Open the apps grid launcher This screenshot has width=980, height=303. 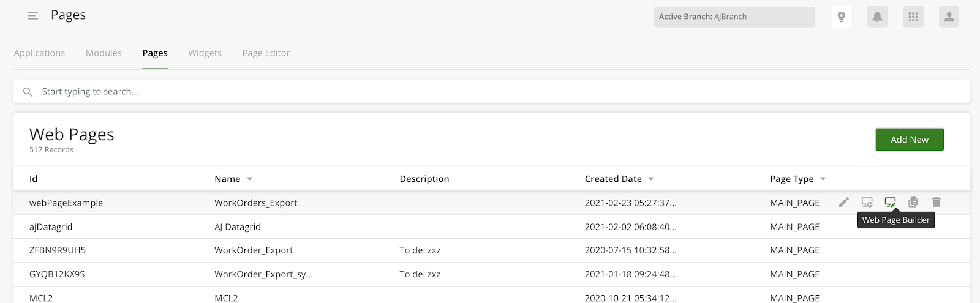pos(913,17)
